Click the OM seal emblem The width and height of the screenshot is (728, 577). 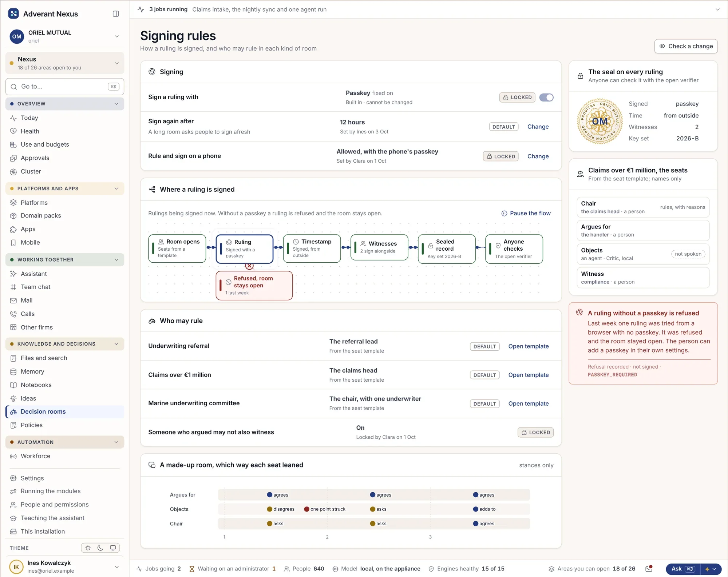tap(600, 121)
